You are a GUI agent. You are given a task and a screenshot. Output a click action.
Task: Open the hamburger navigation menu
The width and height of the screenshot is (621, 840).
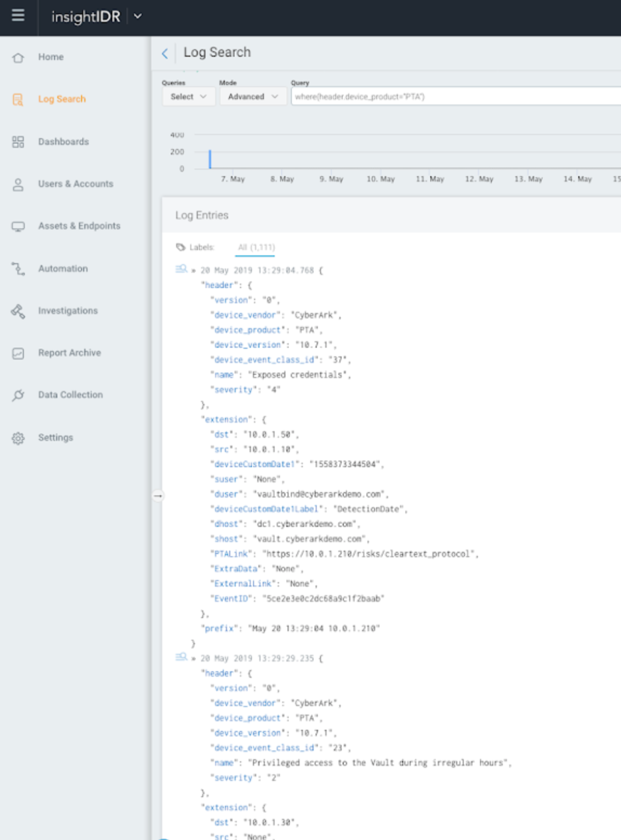coord(18,16)
